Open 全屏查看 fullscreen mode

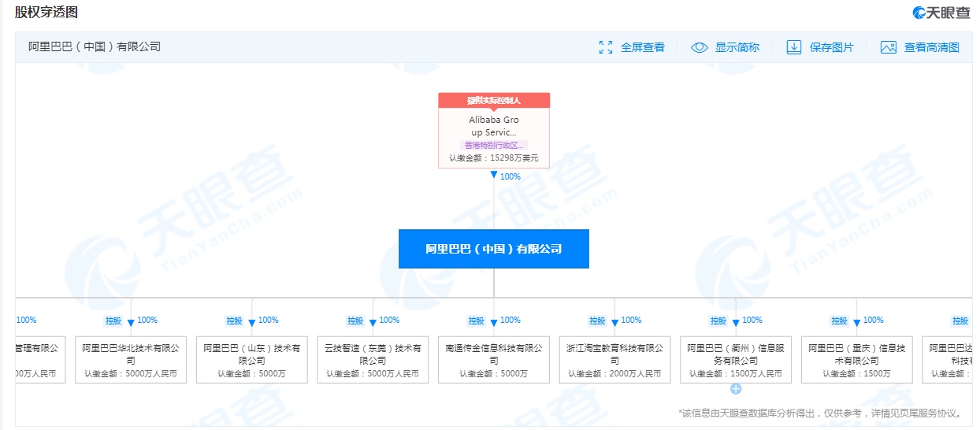[643, 47]
